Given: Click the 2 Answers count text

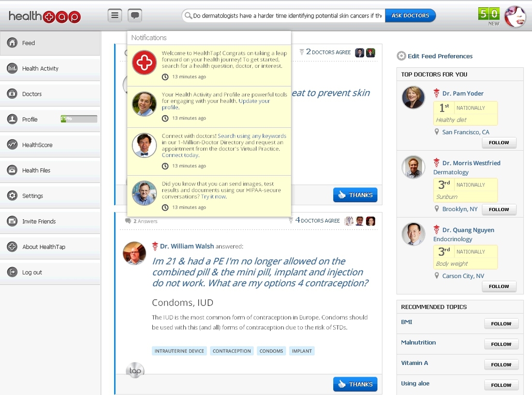Looking at the screenshot, I should [x=145, y=221].
